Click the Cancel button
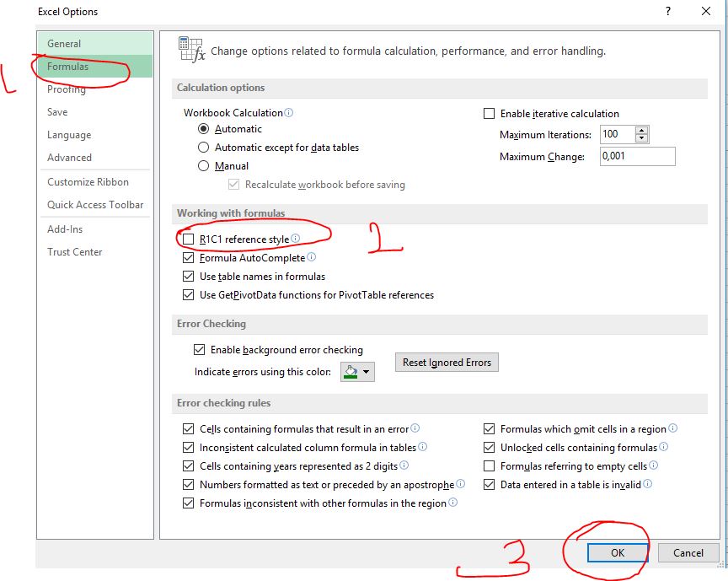 point(688,552)
